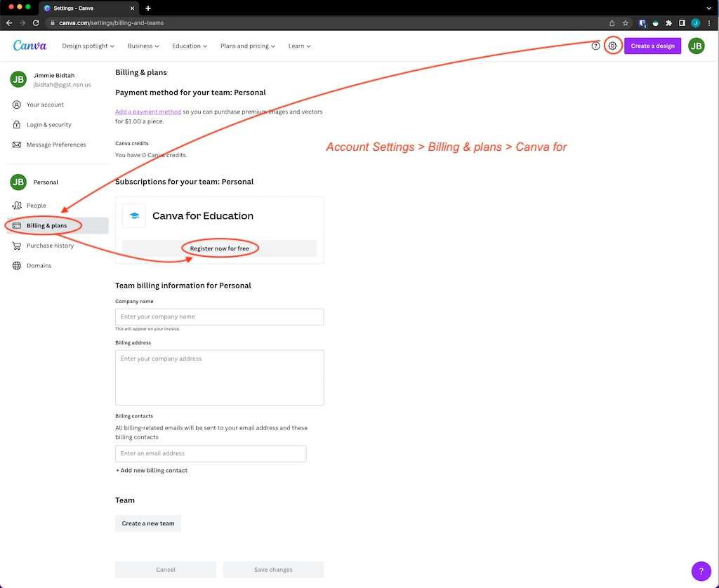Click the Cancel button
The width and height of the screenshot is (719, 588).
166,570
